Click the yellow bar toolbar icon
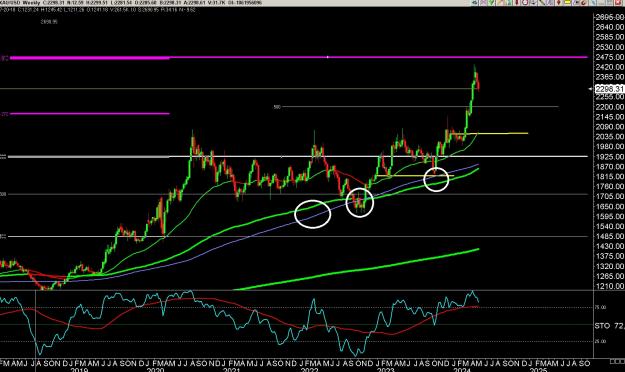This screenshot has height=372, width=625. (x=568, y=2)
